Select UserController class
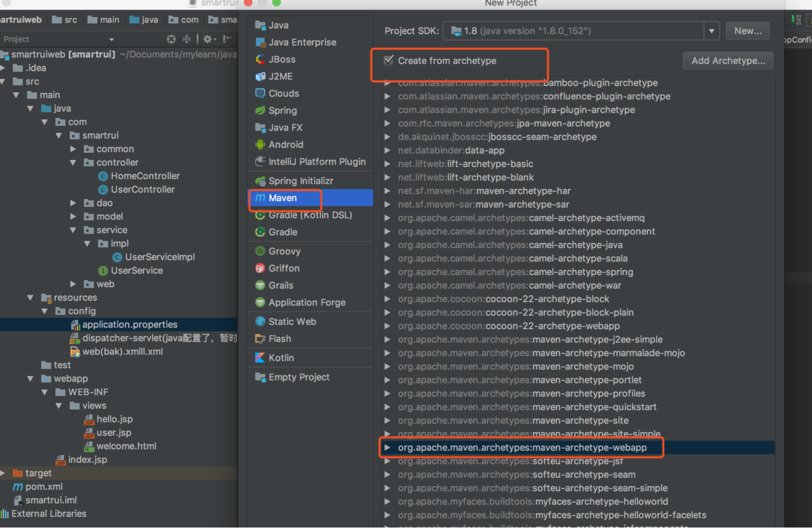Screen dimensions: 812x528 [x=136, y=189]
